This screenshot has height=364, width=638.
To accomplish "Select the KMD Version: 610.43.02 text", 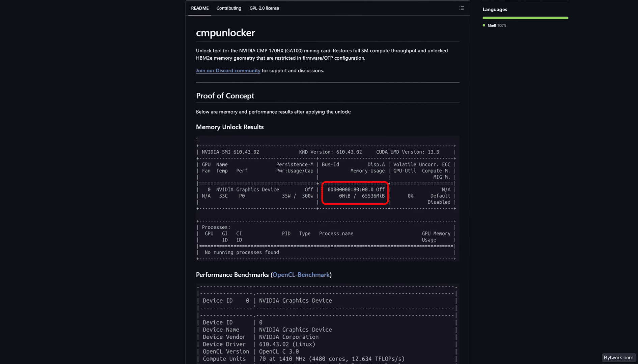I will (330, 152).
